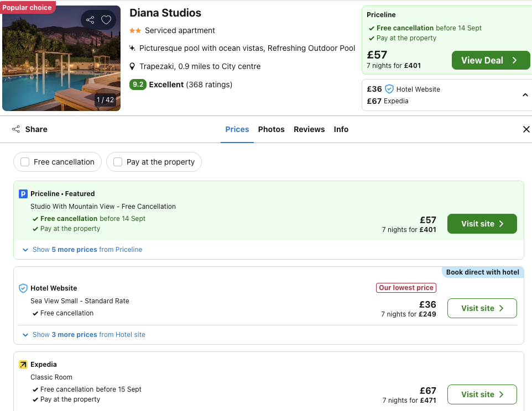This screenshot has height=411, width=532.
Task: Switch to the Photos tab
Action: point(271,129)
